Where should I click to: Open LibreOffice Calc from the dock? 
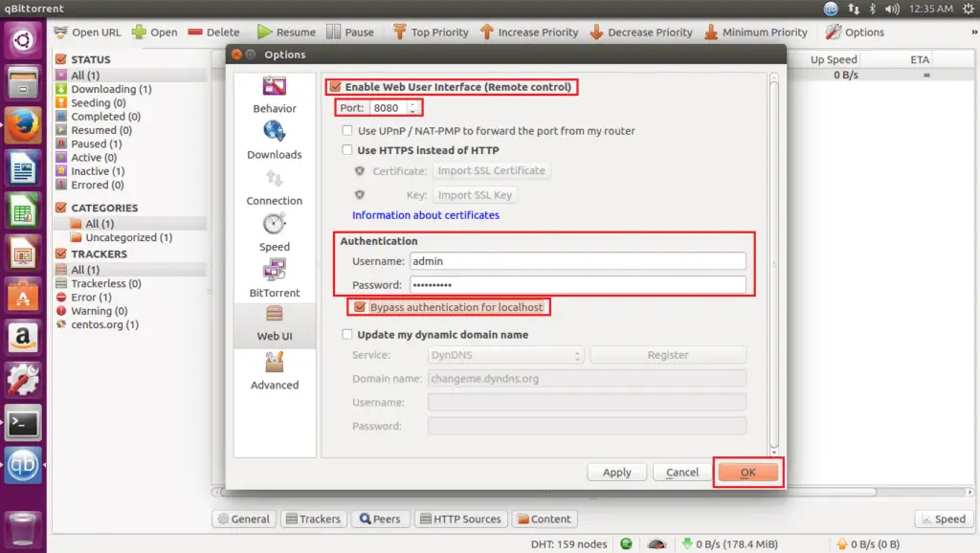(23, 210)
